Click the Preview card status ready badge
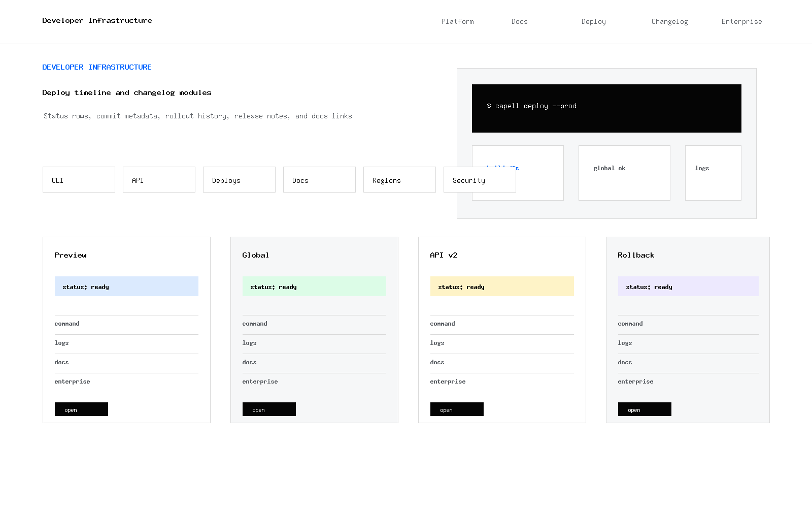 tap(126, 287)
